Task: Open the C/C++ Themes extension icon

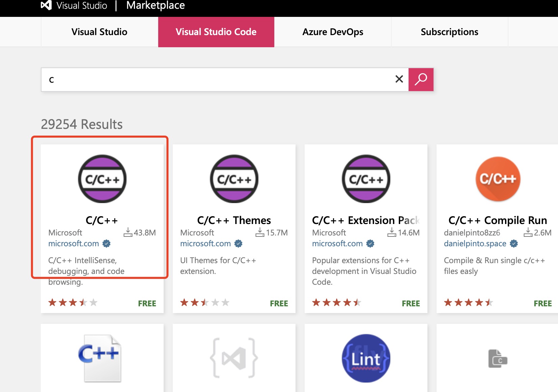Action: (234, 179)
